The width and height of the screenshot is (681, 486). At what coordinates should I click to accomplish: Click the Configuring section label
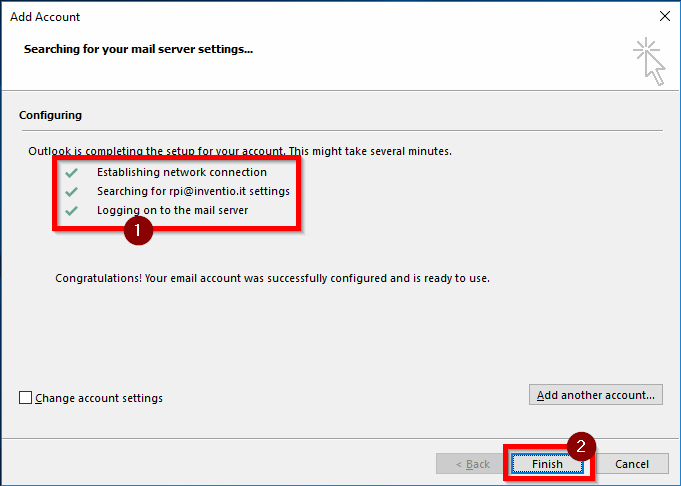[50, 115]
